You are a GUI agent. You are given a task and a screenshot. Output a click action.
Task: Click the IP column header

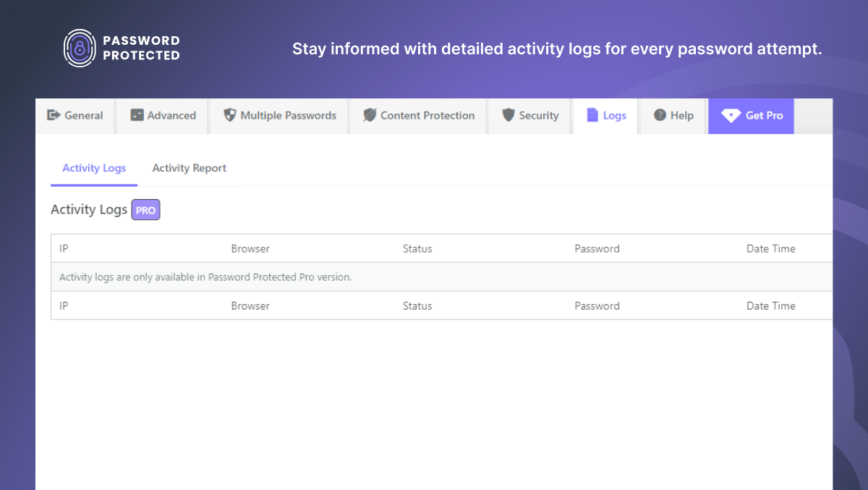pyautogui.click(x=64, y=248)
